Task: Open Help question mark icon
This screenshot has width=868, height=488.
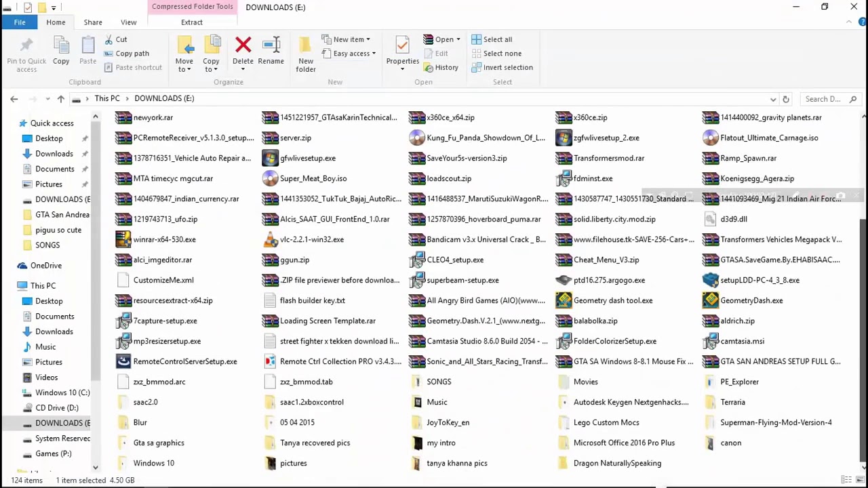Action: [x=863, y=22]
